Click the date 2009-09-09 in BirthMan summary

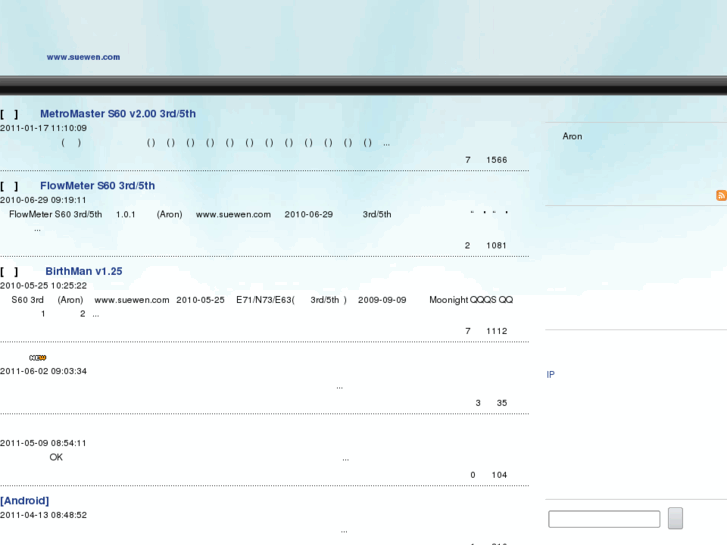pos(382,300)
